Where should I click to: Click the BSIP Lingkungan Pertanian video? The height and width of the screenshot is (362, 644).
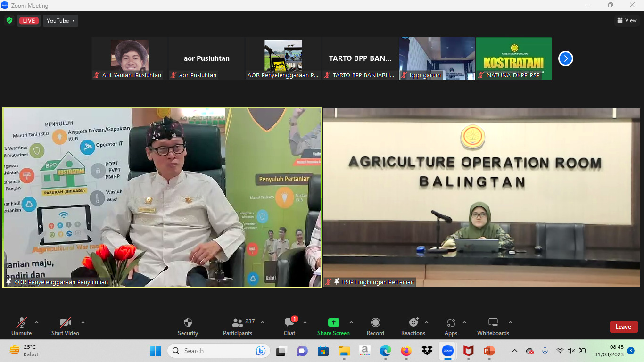[482, 197]
